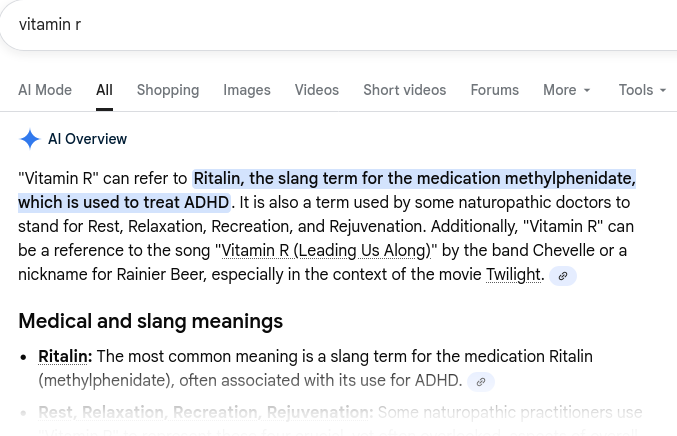Click the AI Overview label
The height and width of the screenshot is (436, 677).
[88, 139]
